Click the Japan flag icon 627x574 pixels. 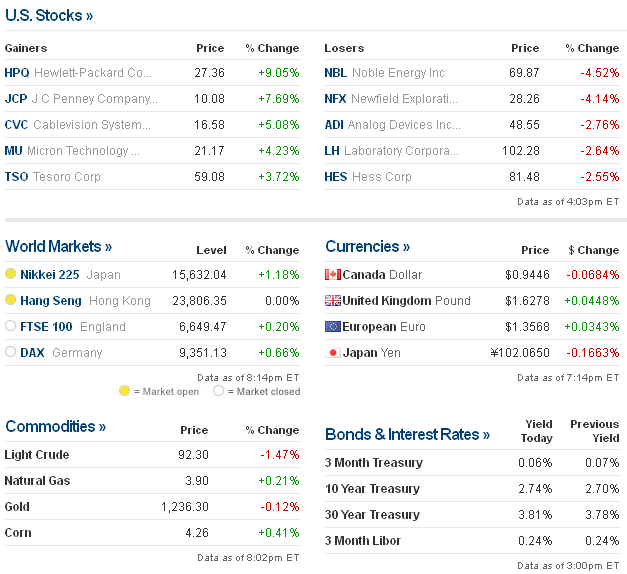pos(333,353)
